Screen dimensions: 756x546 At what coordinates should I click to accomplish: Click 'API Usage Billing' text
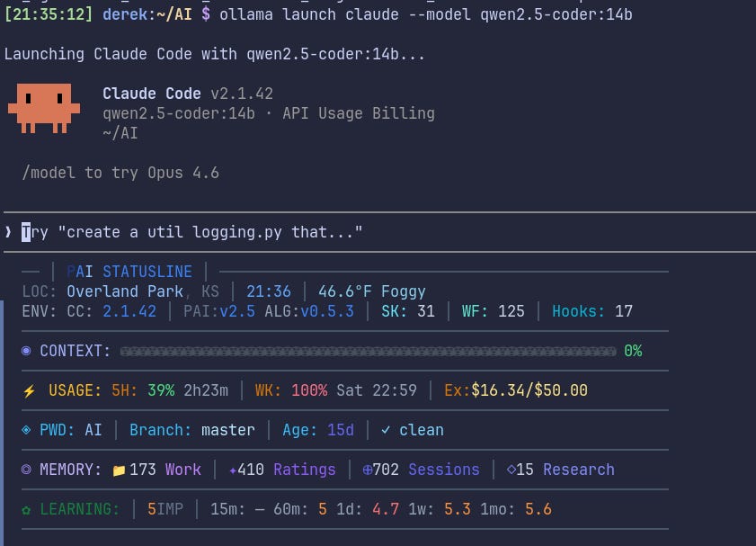359,114
